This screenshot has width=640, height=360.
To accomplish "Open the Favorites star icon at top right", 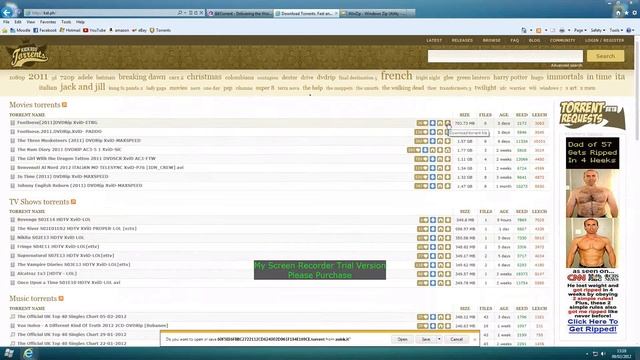I will click(627, 13).
